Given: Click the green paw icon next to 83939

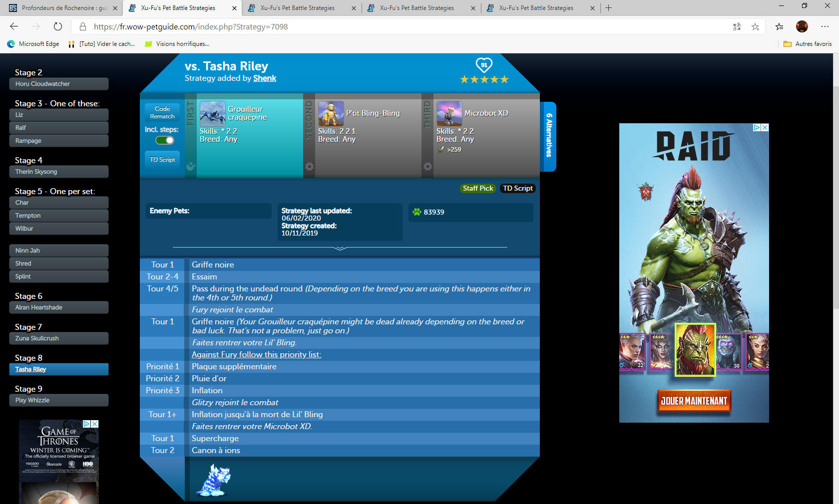Looking at the screenshot, I should [x=417, y=212].
